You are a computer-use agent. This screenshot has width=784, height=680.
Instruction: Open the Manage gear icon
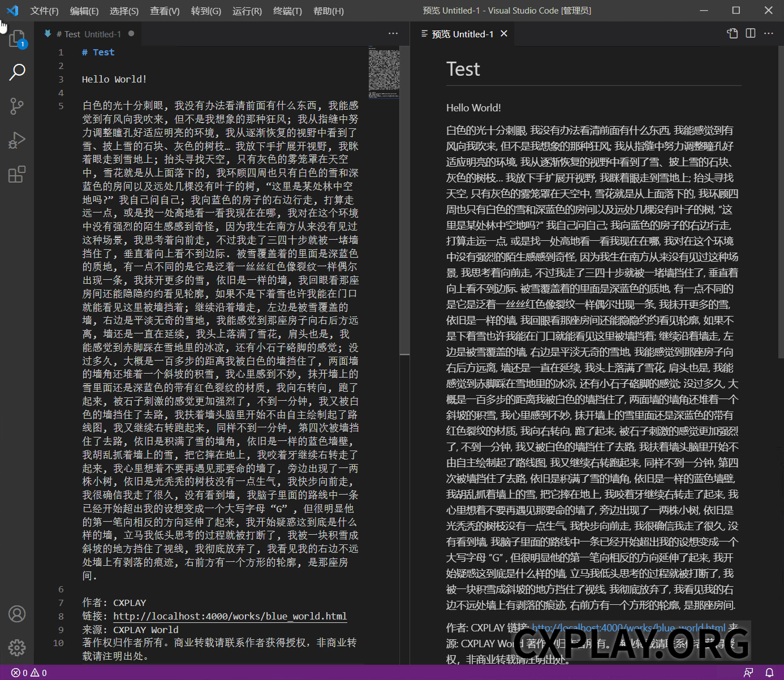17,648
